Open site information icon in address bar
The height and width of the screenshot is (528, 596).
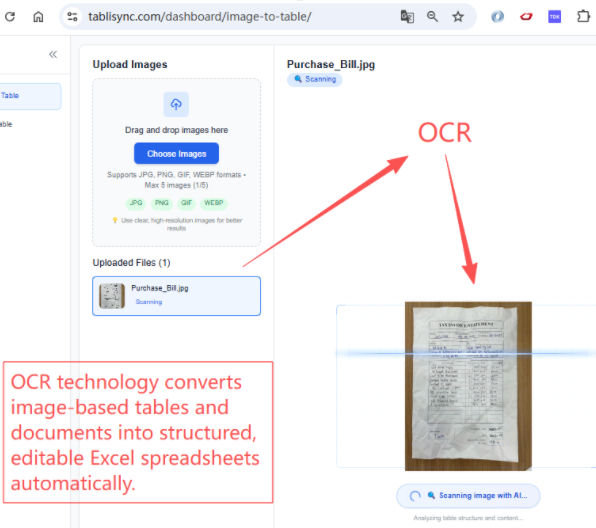click(x=72, y=16)
